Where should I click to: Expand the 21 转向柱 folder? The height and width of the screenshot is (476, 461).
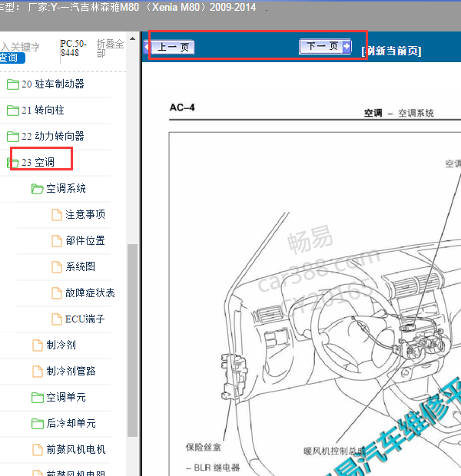[x=42, y=111]
